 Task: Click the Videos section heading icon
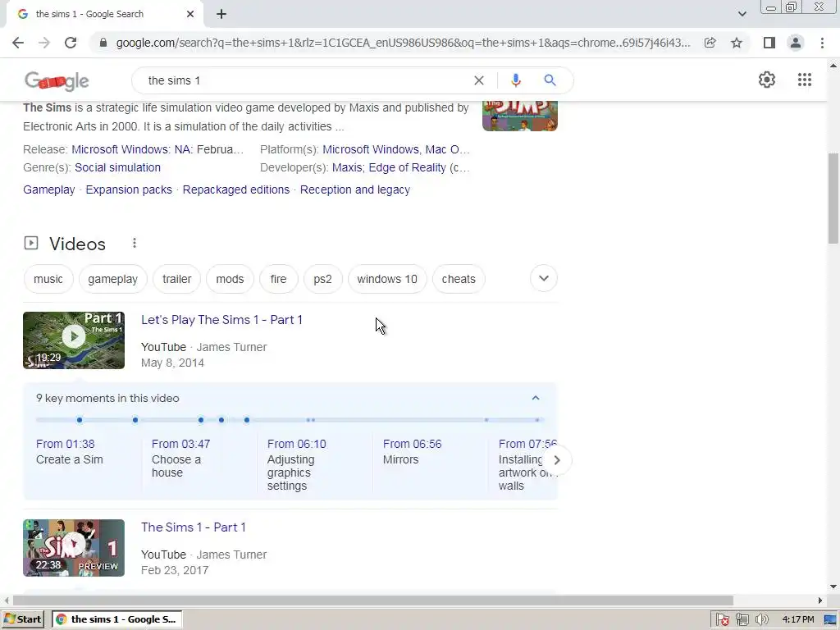[x=31, y=243]
